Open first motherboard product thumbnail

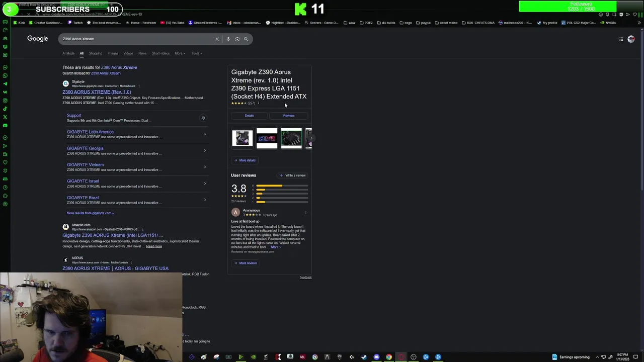pos(242,138)
